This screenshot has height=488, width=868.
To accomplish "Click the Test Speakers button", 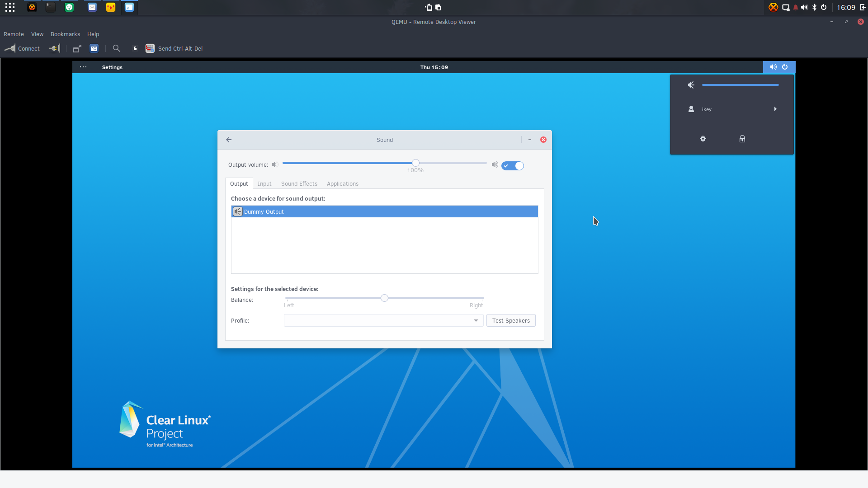I will [x=511, y=320].
